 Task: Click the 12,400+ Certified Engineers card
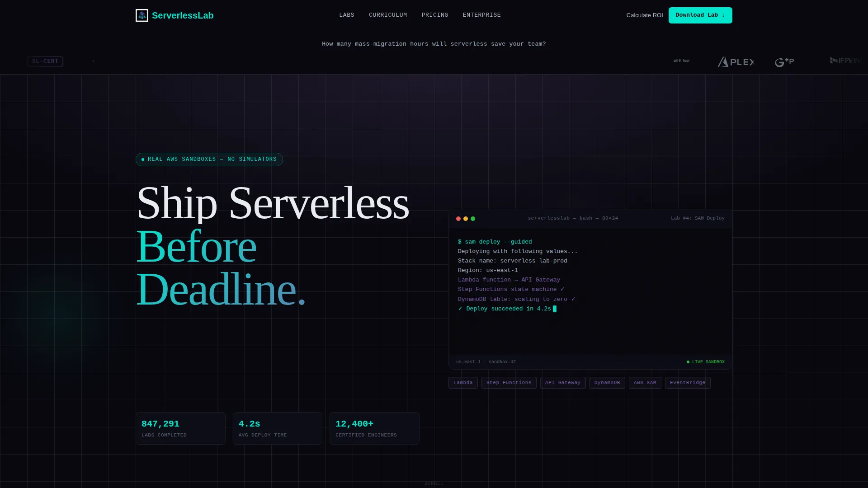[x=374, y=428]
